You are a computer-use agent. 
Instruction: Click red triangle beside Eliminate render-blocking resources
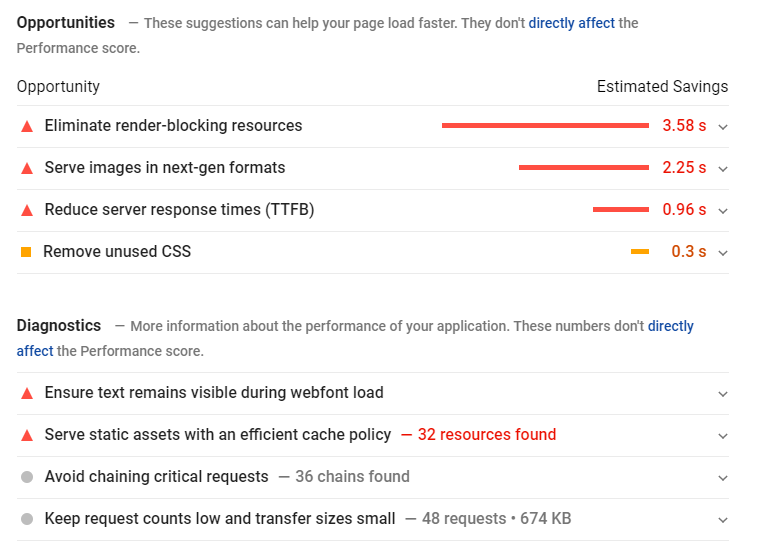click(27, 127)
